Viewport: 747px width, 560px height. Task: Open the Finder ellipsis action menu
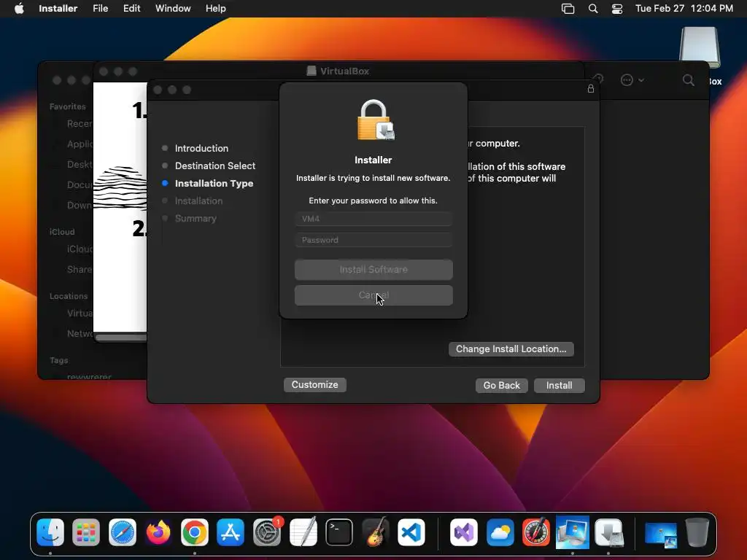point(632,80)
